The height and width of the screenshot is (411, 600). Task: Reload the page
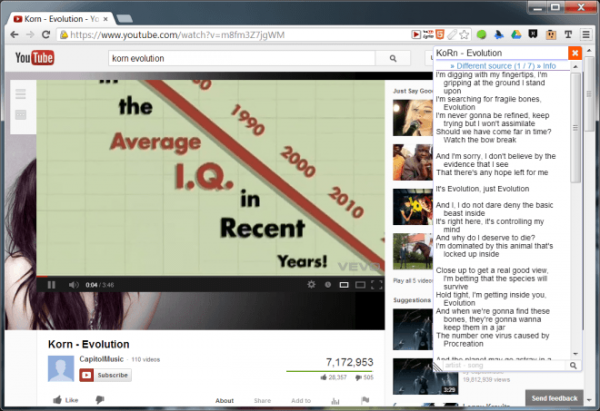46,35
